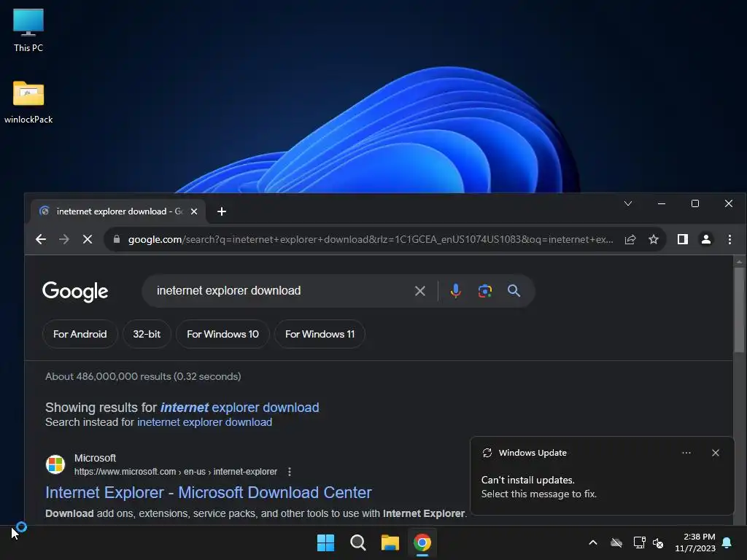Viewport: 747px width, 560px height.
Task: View site info via the lock icon
Action: pos(117,239)
